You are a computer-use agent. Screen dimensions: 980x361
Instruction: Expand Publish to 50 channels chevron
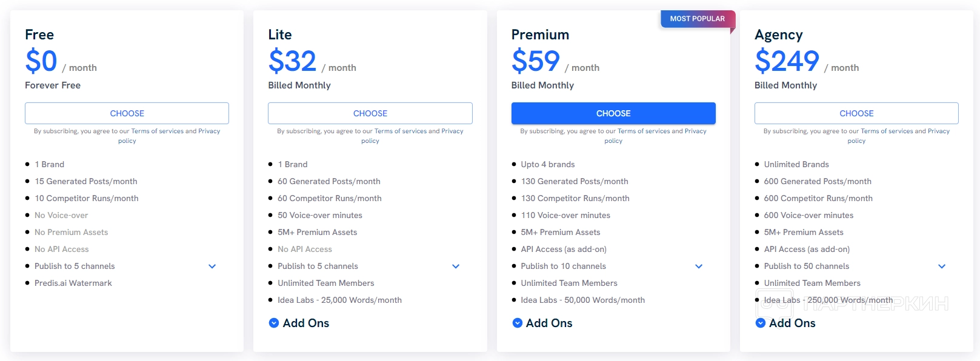[942, 267]
